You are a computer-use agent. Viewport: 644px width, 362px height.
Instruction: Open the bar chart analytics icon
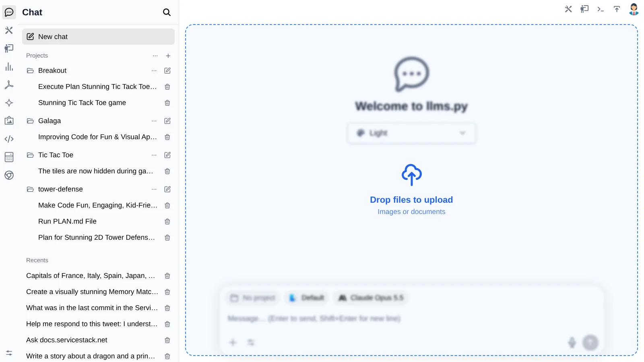point(9,67)
